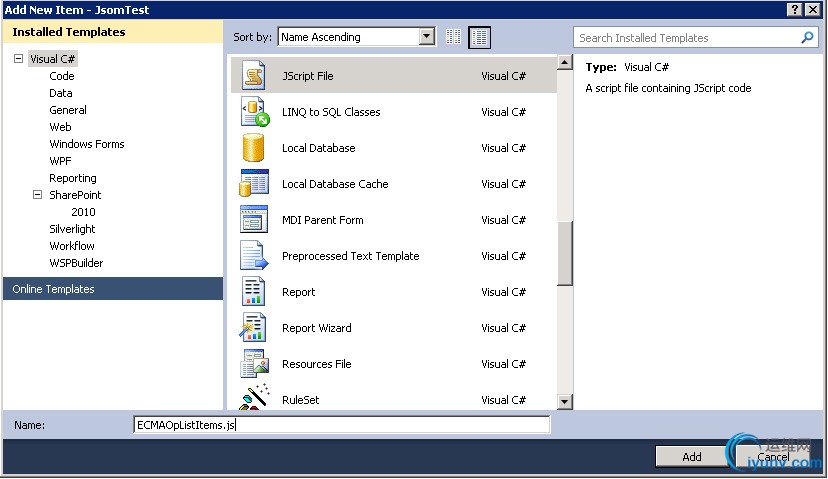This screenshot has height=479, width=828.
Task: Select the 'Preprocessed Text Template' name
Action: point(351,256)
